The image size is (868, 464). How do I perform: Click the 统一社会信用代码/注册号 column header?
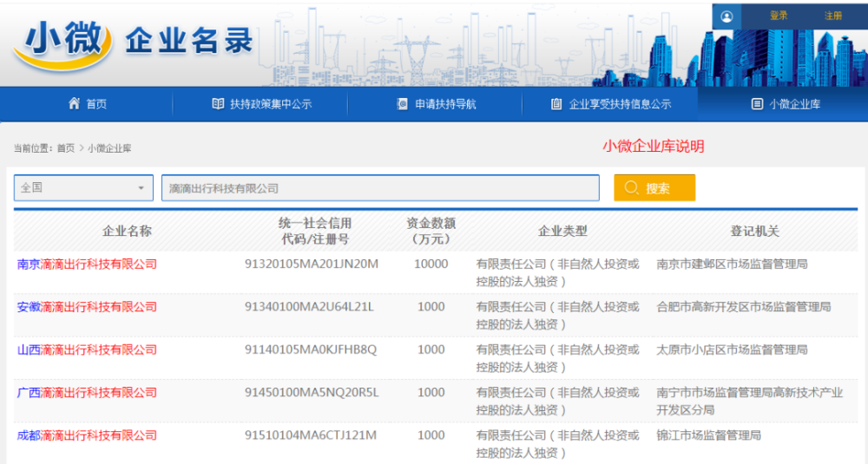pyautogui.click(x=315, y=232)
